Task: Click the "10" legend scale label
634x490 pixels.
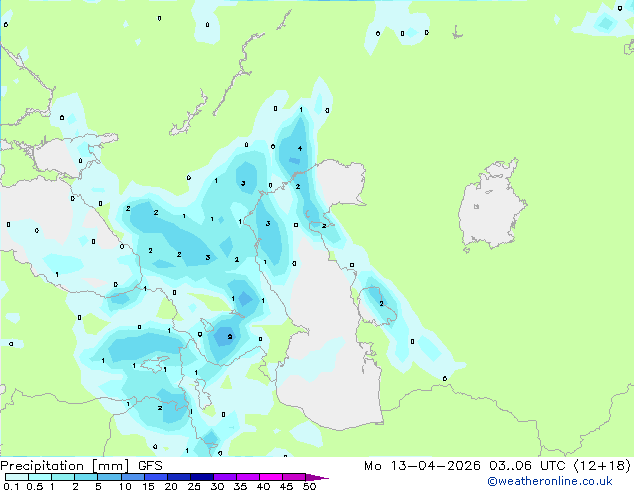Action: click(x=125, y=486)
